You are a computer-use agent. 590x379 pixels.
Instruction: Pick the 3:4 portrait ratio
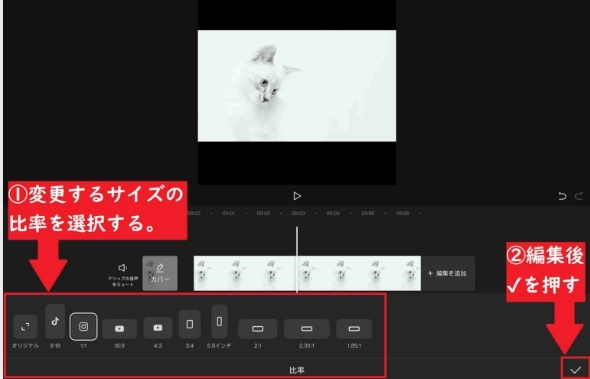pyautogui.click(x=190, y=324)
